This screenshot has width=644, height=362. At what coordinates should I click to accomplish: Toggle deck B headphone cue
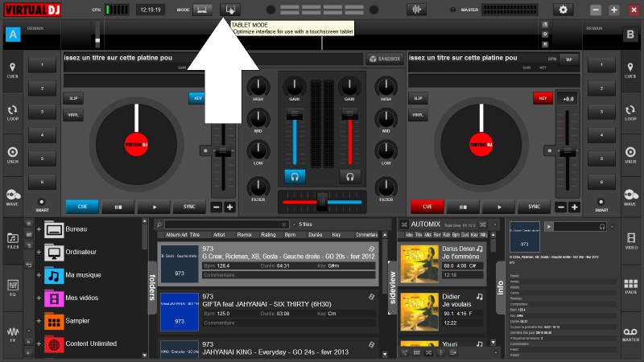[350, 176]
